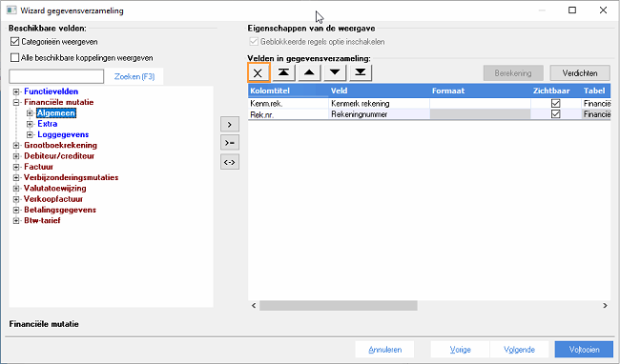Expand the Debiteur/crediteur node
The image size is (620, 364).
[16, 156]
